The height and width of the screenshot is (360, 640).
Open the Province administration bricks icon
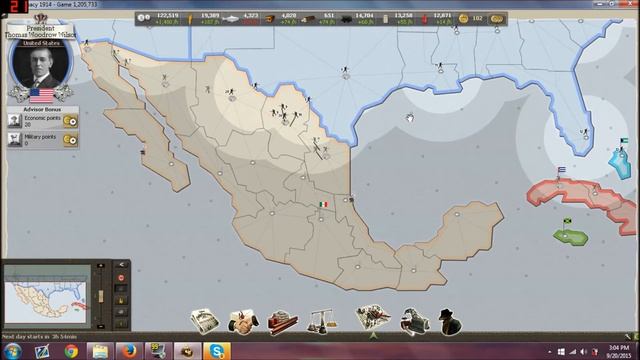click(x=282, y=322)
